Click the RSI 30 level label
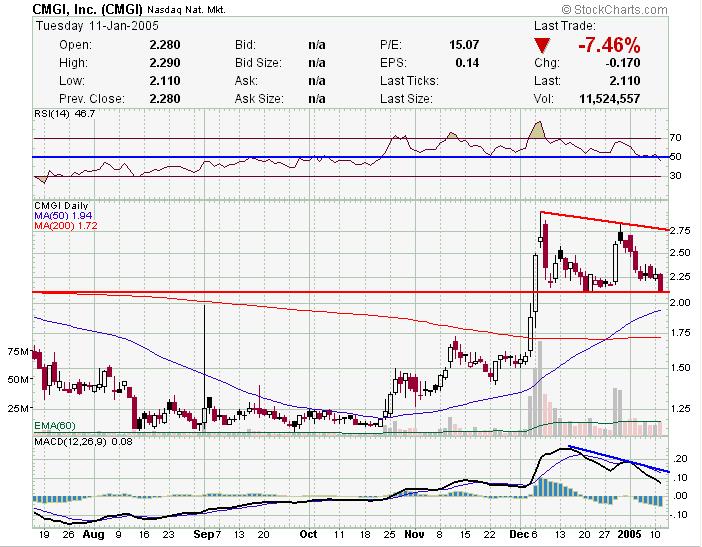702x547 pixels. [676, 175]
